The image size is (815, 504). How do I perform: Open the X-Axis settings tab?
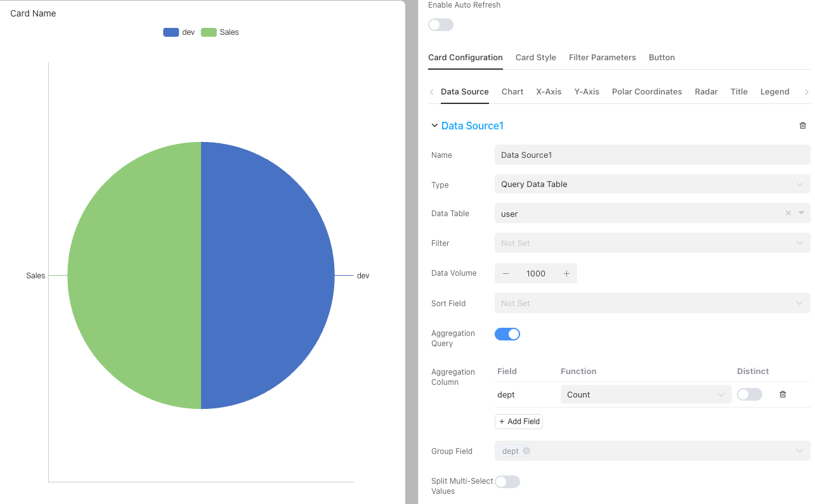pyautogui.click(x=548, y=92)
